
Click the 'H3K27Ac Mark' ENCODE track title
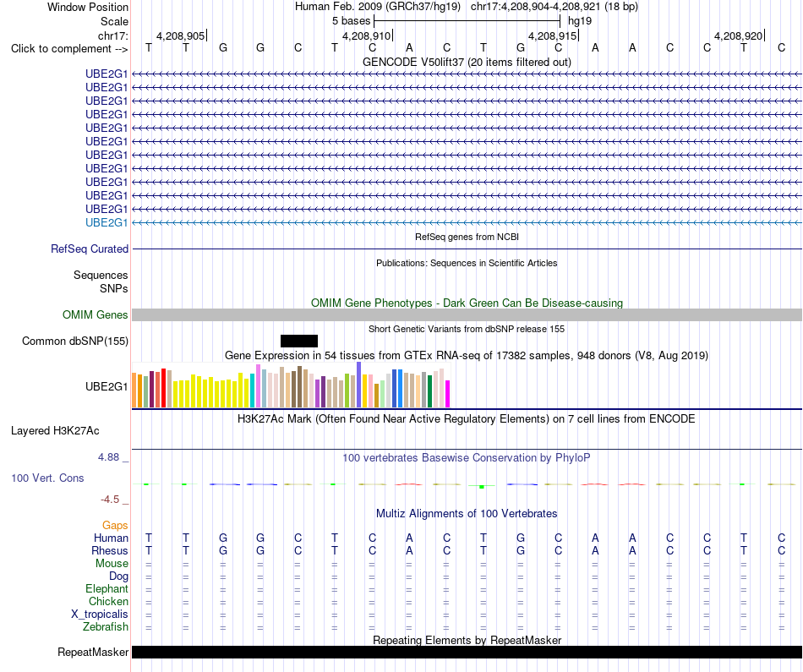467,419
